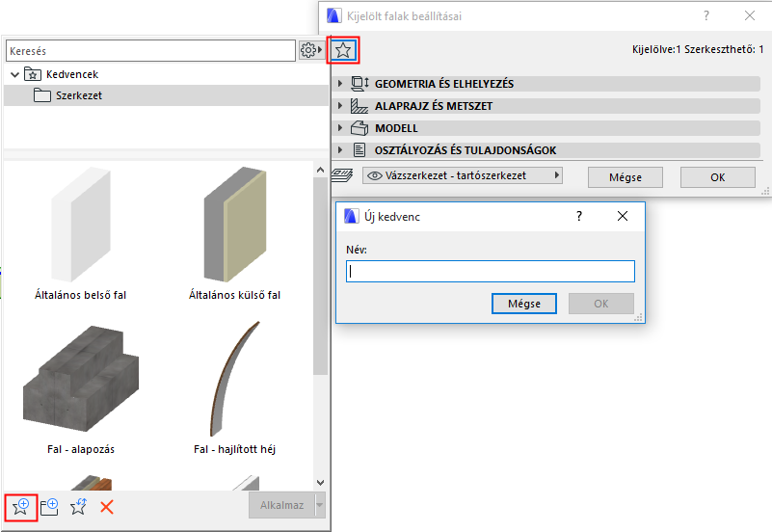Select the Általános belső fal favorite
The height and width of the screenshot is (532, 772).
click(x=81, y=234)
